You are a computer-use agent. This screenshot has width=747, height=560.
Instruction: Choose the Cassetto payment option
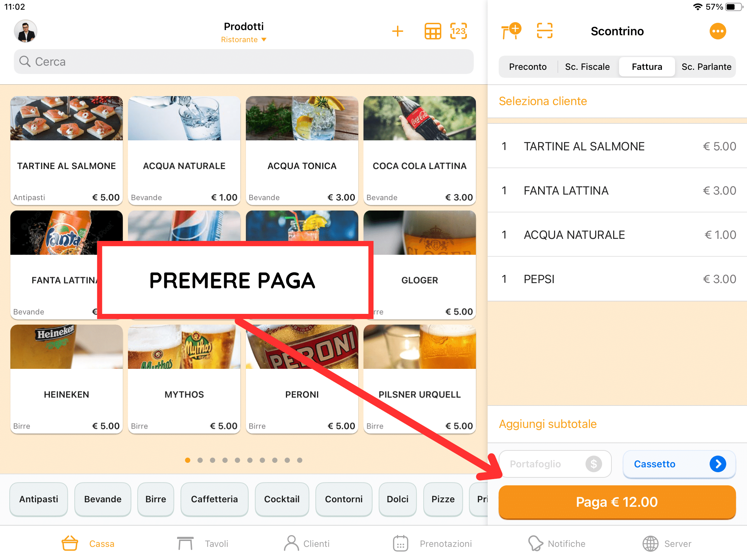coord(679,464)
